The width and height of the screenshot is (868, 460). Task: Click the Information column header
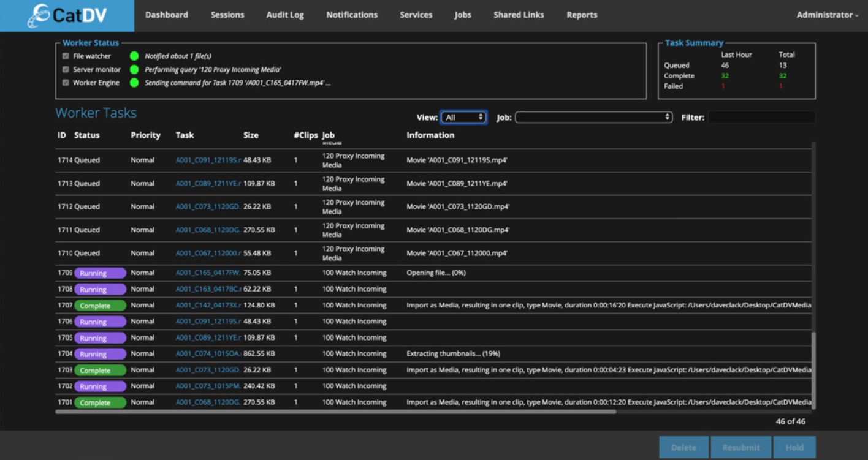(x=430, y=135)
